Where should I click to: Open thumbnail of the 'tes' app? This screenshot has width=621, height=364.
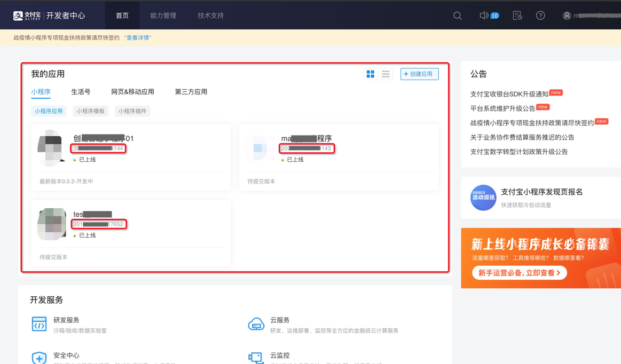click(x=51, y=224)
